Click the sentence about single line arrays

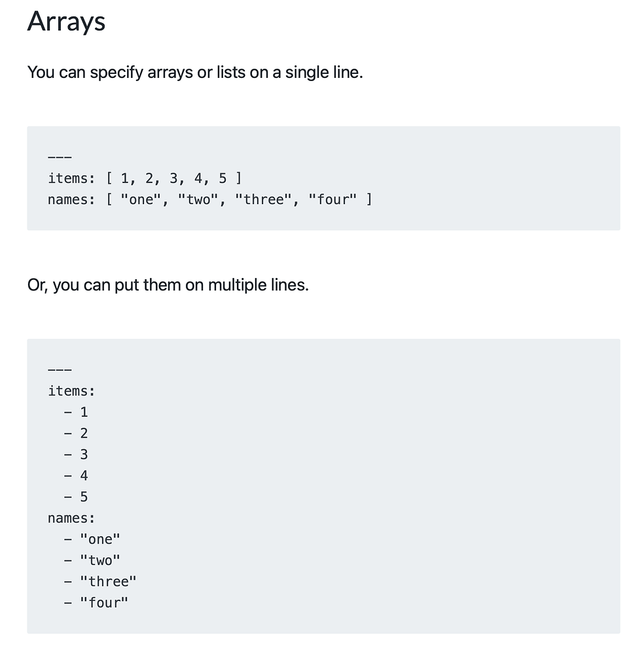(x=195, y=73)
